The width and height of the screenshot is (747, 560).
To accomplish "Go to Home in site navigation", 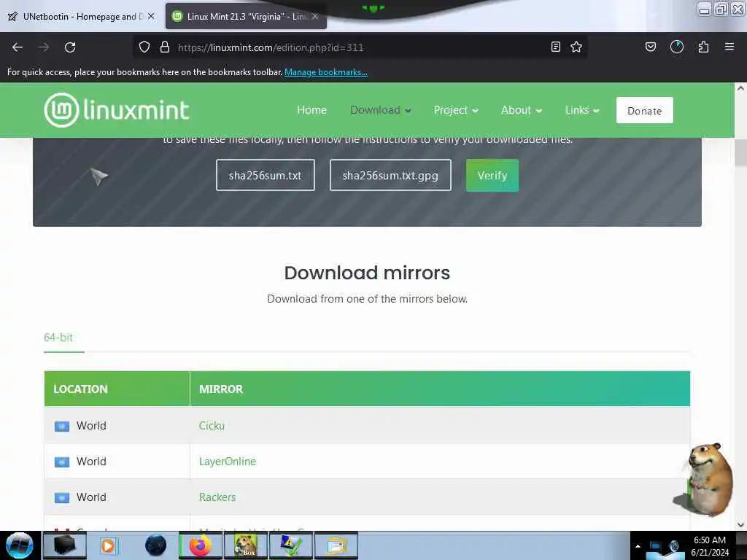I will point(312,110).
